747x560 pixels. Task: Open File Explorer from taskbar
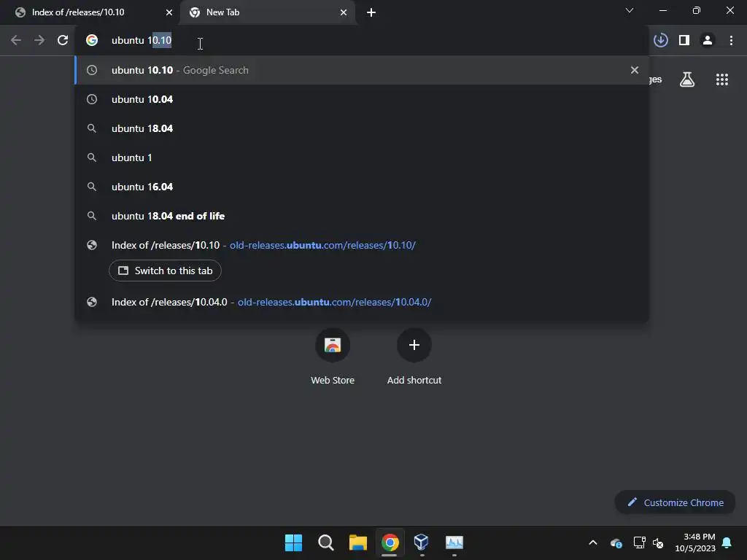click(x=357, y=542)
